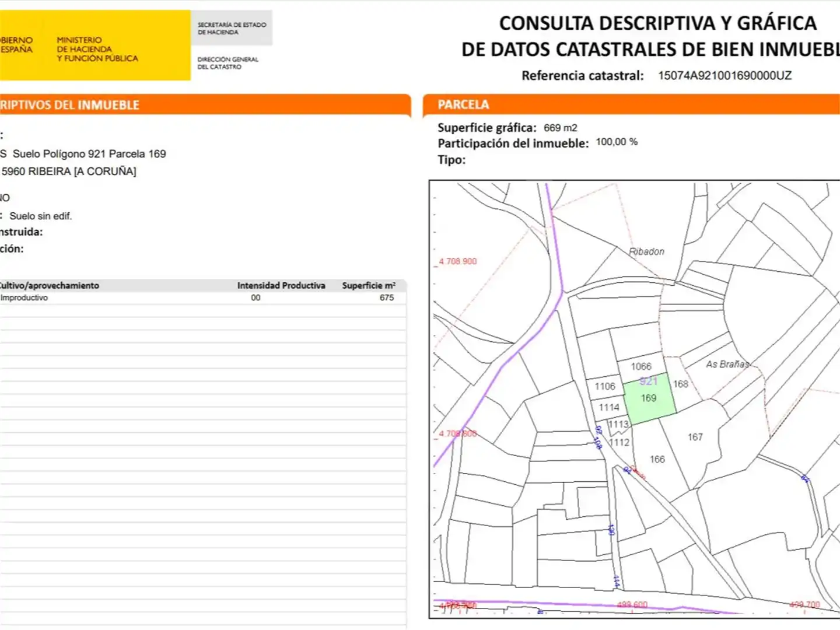Click parcel 166 on the map
The image size is (840, 630).
[x=657, y=459]
